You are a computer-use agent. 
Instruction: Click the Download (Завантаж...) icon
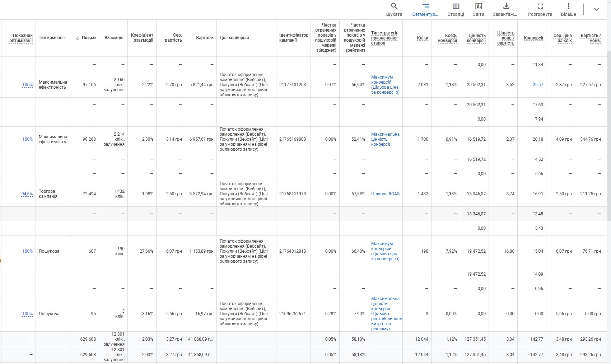coord(505,9)
